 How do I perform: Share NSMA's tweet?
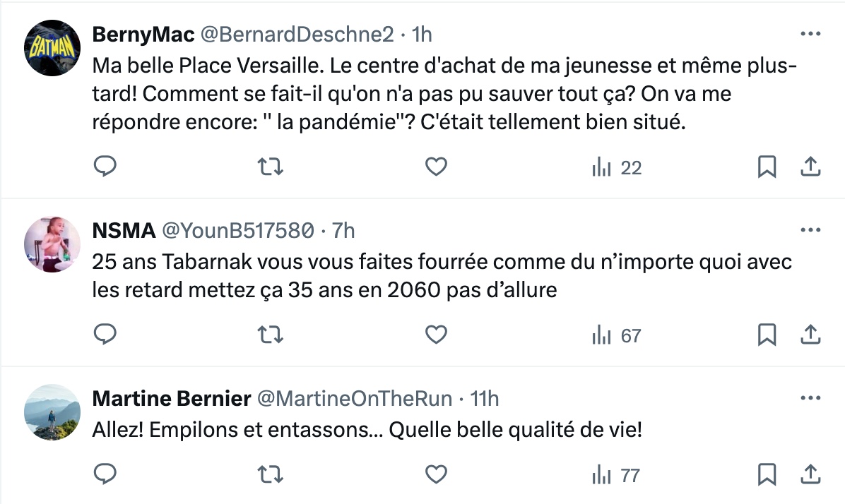810,335
